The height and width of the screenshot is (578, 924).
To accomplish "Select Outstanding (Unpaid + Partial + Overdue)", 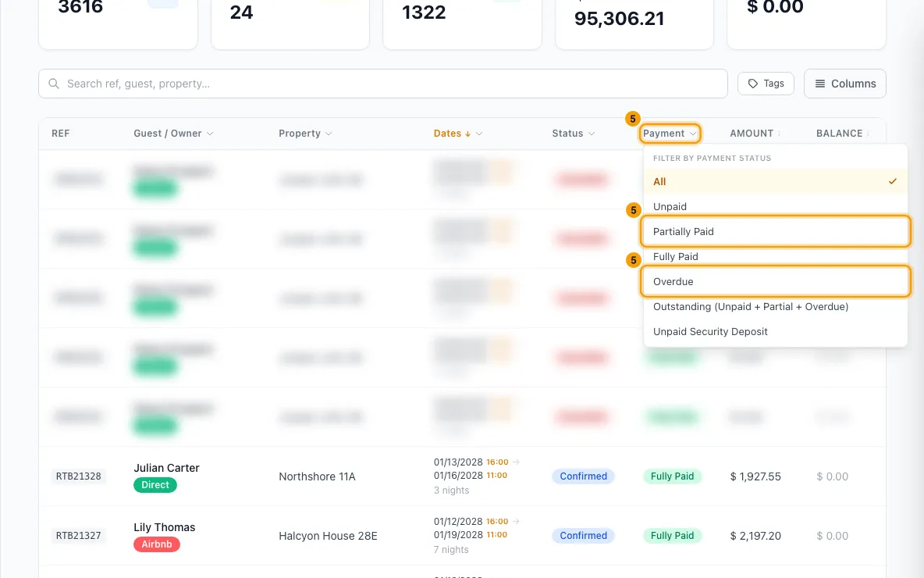I will [x=775, y=307].
